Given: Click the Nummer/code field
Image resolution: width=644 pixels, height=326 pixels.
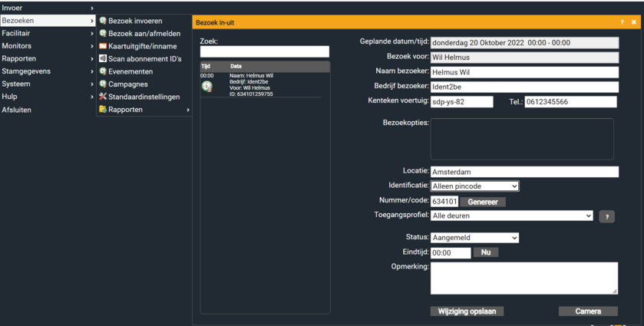Looking at the screenshot, I should [444, 202].
